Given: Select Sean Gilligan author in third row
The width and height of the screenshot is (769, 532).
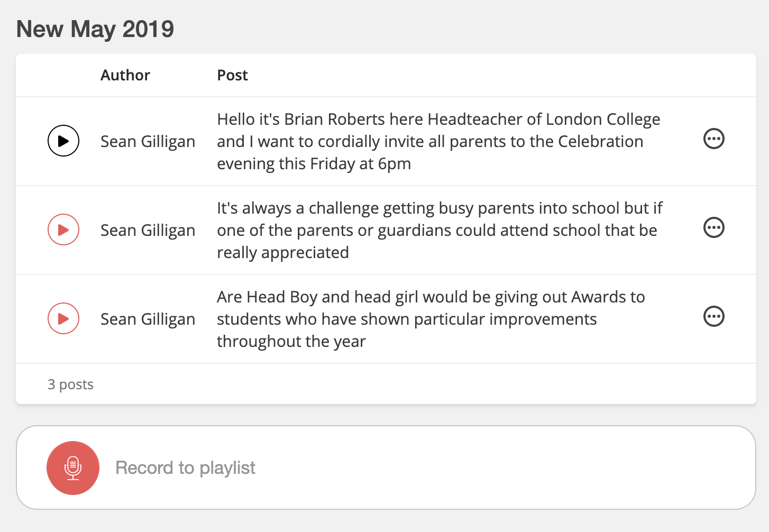Looking at the screenshot, I should click(x=148, y=319).
